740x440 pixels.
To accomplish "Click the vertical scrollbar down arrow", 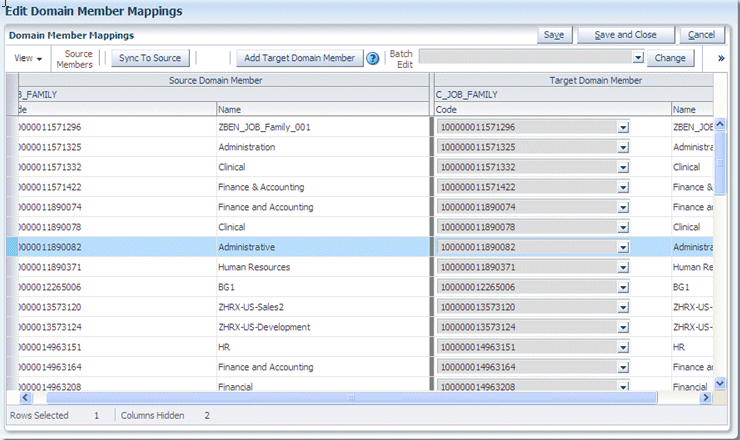I will pos(720,383).
